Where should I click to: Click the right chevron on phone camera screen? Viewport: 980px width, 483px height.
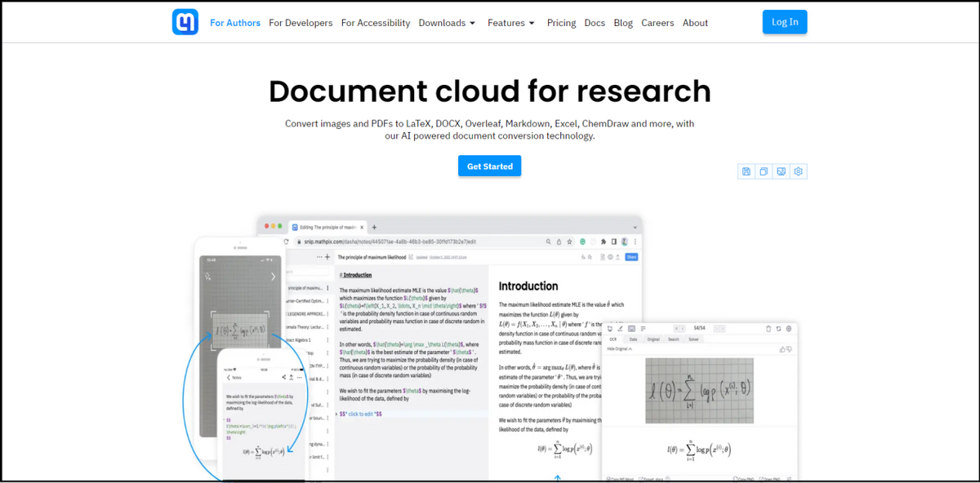pos(274,277)
